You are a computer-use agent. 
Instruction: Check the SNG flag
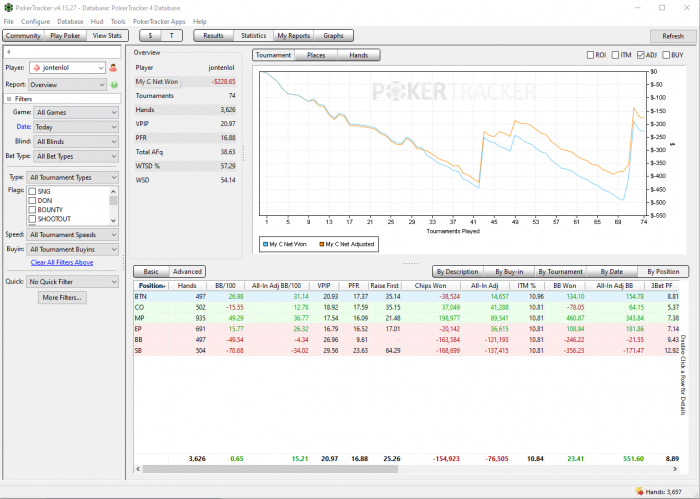[x=32, y=191]
